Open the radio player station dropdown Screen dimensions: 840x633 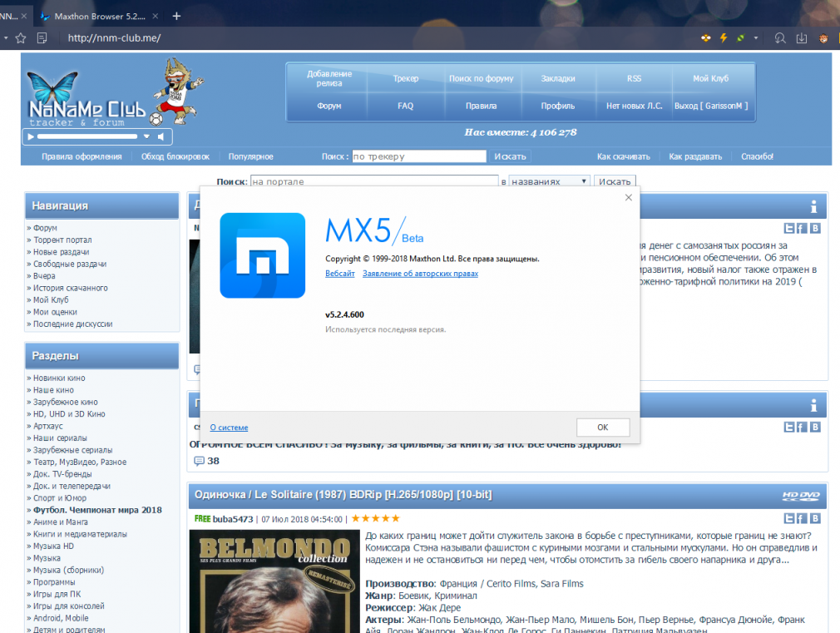(x=146, y=136)
